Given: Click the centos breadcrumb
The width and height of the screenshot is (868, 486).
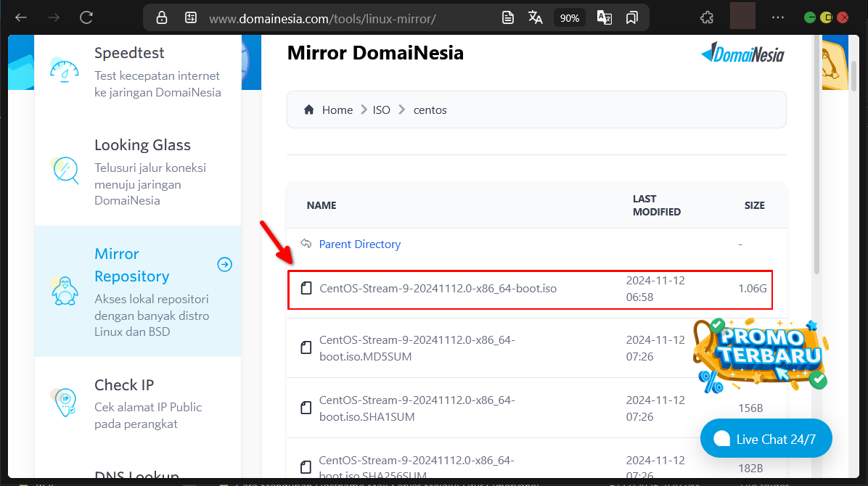Looking at the screenshot, I should (430, 110).
